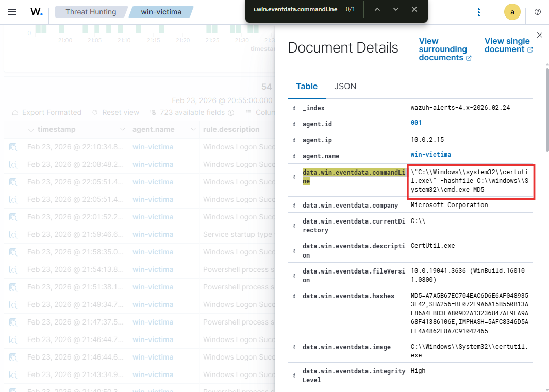
Task: Click the rule.description column header
Action: (231, 129)
